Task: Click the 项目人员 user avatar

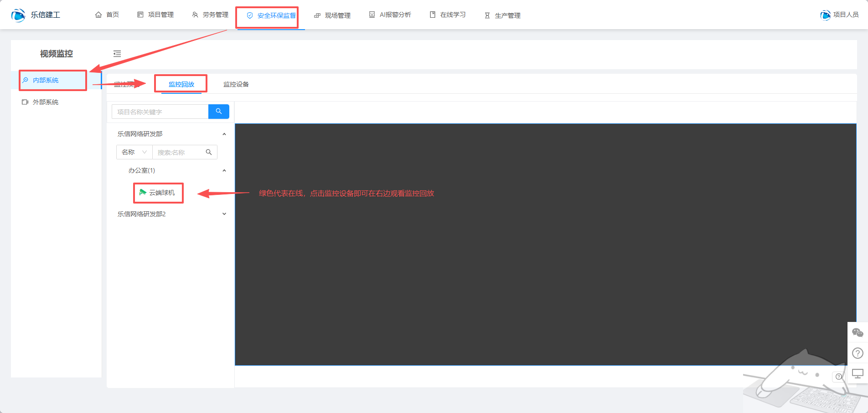Action: 825,15
